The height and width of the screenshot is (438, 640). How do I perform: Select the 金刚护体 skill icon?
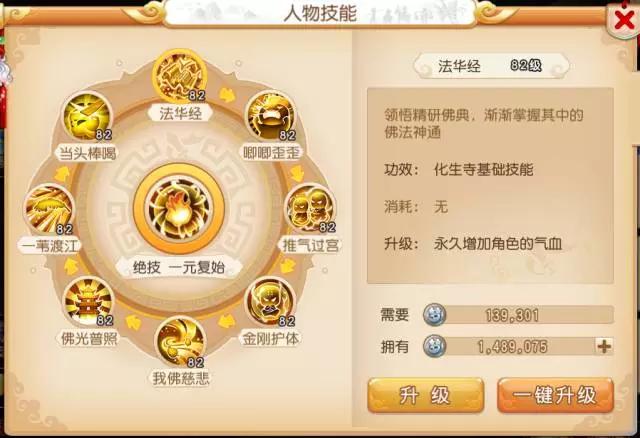pos(270,301)
